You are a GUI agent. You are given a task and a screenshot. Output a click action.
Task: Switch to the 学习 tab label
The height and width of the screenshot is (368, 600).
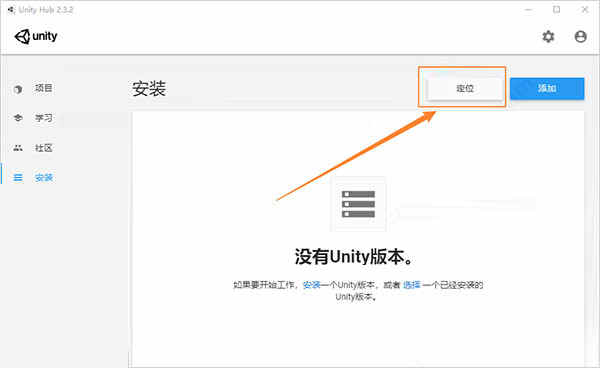pyautogui.click(x=44, y=118)
